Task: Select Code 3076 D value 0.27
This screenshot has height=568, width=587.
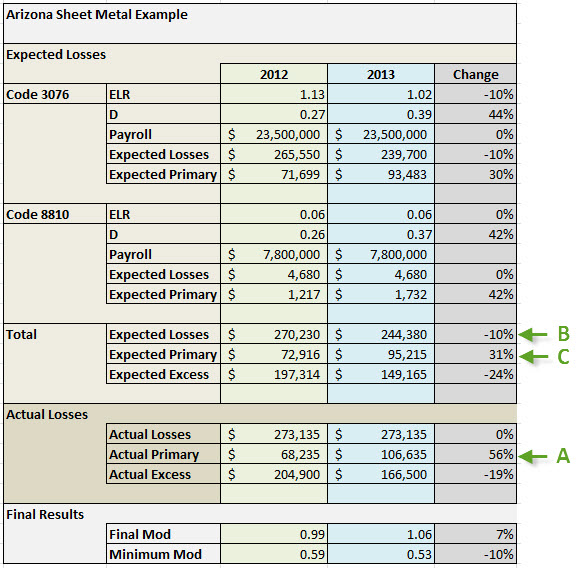Action: 274,114
